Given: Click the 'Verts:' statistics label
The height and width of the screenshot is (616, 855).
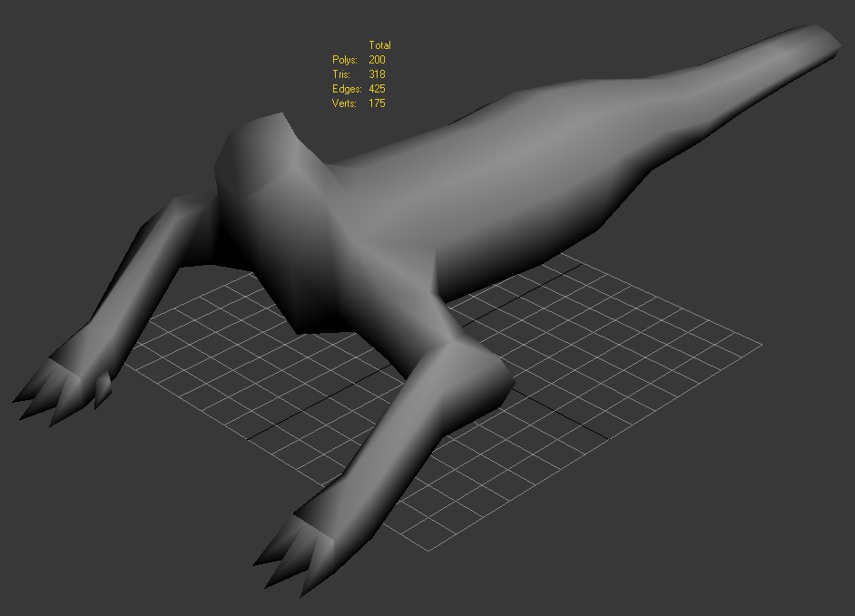Looking at the screenshot, I should [344, 103].
